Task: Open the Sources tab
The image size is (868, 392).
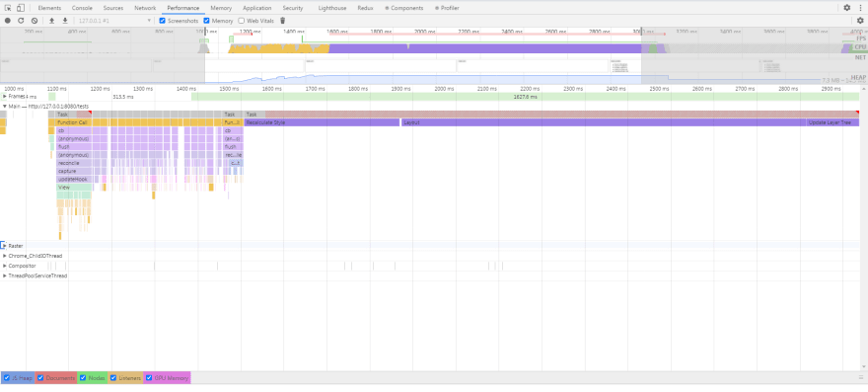Action: pos(113,8)
